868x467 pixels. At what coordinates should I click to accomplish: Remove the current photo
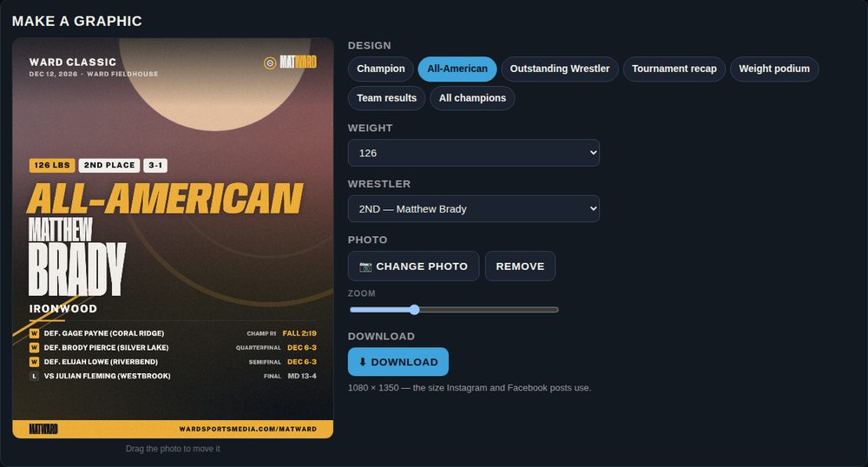[520, 266]
